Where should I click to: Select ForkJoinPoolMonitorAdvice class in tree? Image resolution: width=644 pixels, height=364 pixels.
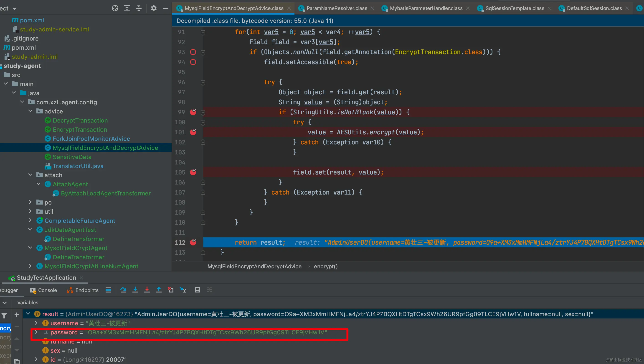91,139
